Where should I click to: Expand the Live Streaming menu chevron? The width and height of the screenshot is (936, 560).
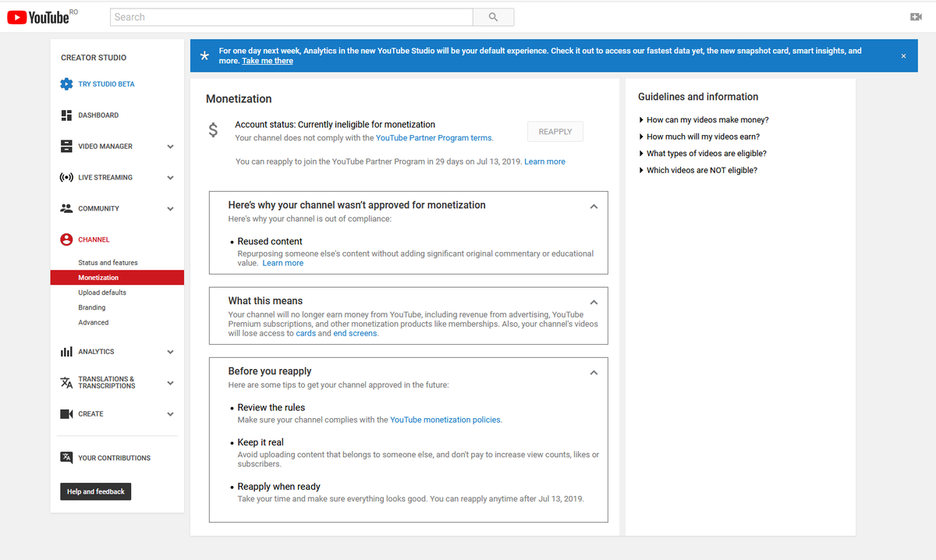tap(170, 178)
